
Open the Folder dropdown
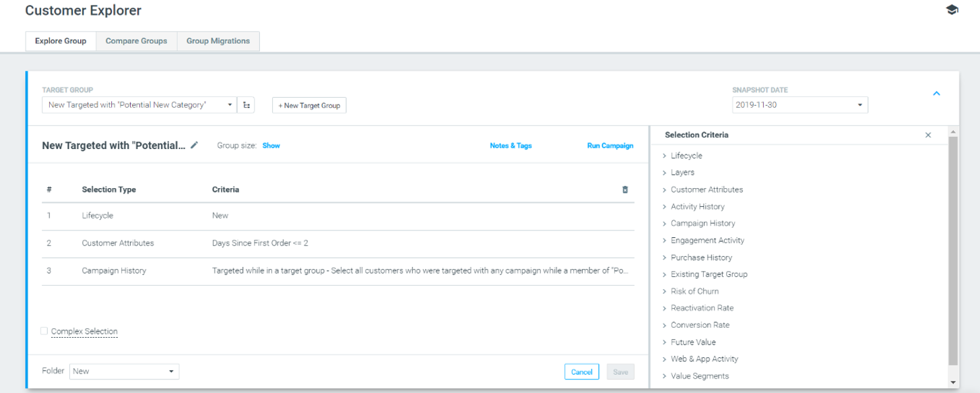[x=125, y=371]
